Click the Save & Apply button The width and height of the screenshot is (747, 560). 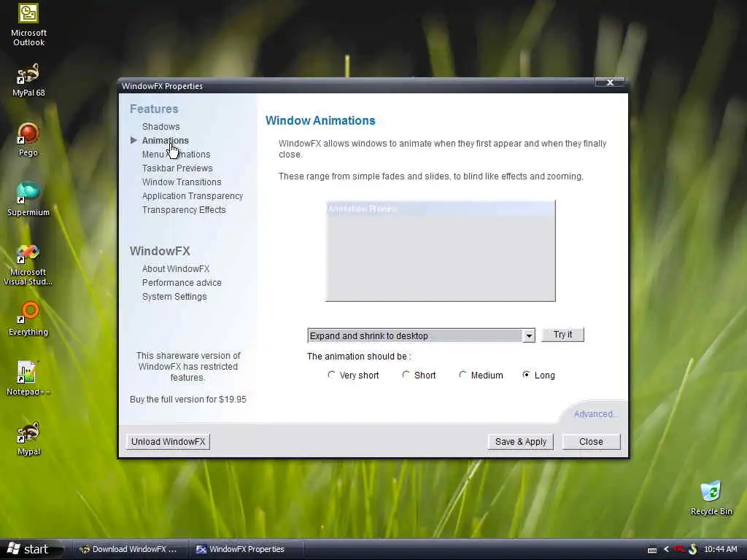point(521,441)
